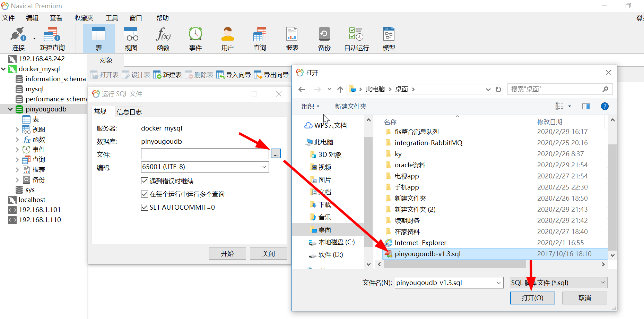Select 此电脑 in navigation pane
This screenshot has height=319, width=644.
coord(319,142)
